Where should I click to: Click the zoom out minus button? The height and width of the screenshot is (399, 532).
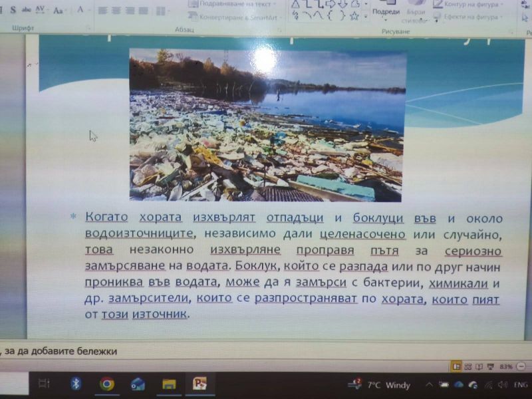click(521, 366)
